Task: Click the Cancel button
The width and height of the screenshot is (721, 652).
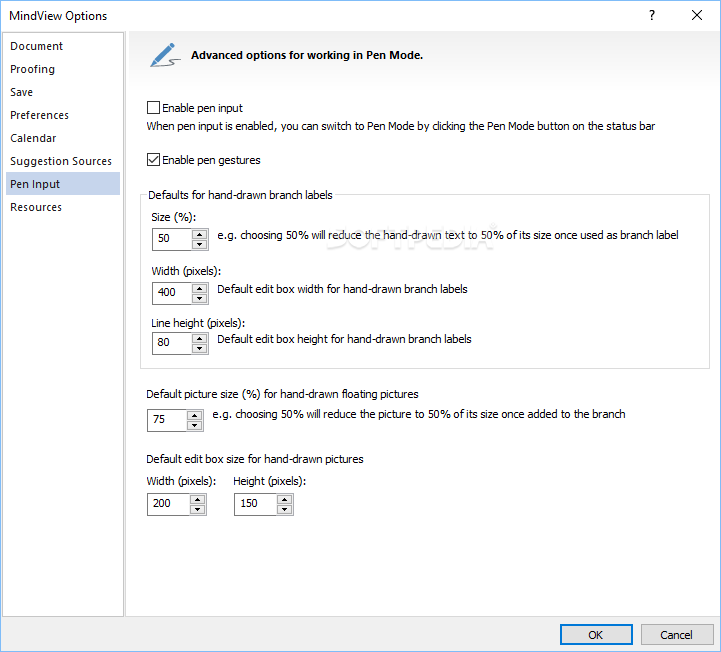Action: (676, 635)
